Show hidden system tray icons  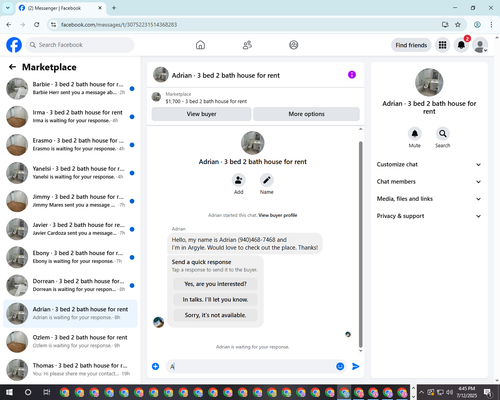[x=421, y=392]
